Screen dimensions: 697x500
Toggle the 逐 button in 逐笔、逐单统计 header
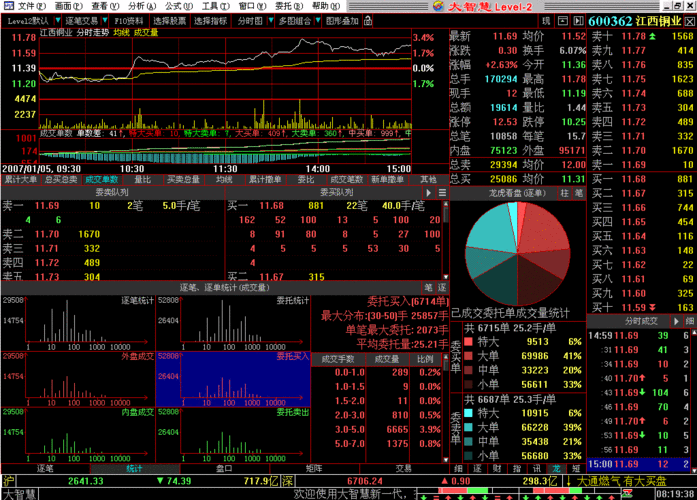tap(442, 288)
